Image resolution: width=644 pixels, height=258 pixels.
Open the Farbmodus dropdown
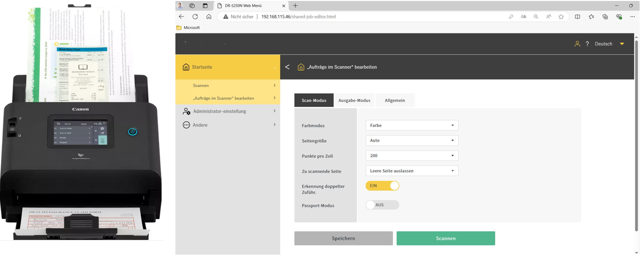click(411, 126)
